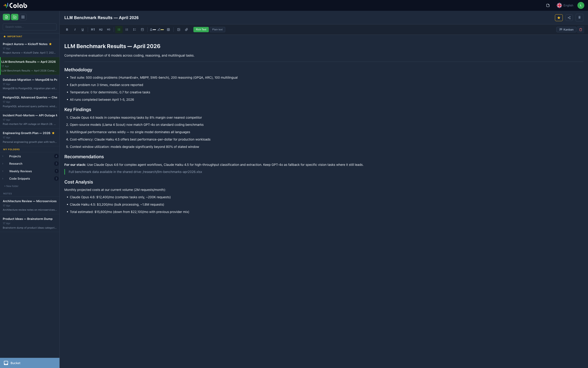The height and width of the screenshot is (368, 588).
Task: Open the Database Migration — MongoDB note
Action: click(x=30, y=84)
